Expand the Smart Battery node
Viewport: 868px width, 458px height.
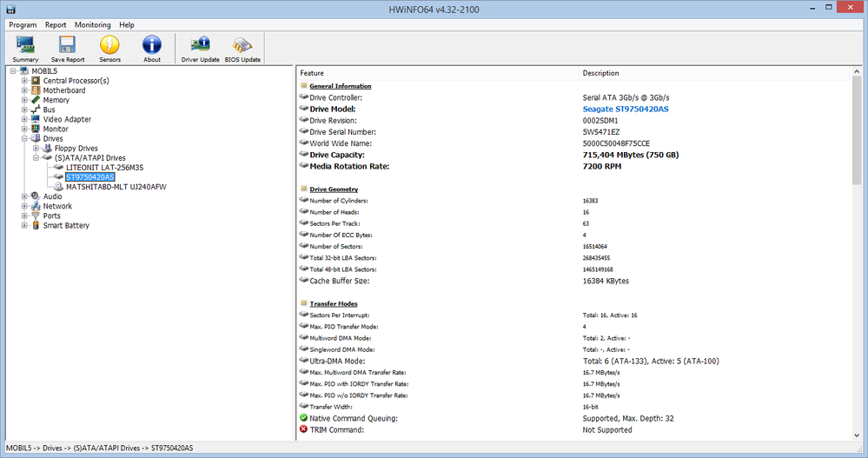click(24, 225)
